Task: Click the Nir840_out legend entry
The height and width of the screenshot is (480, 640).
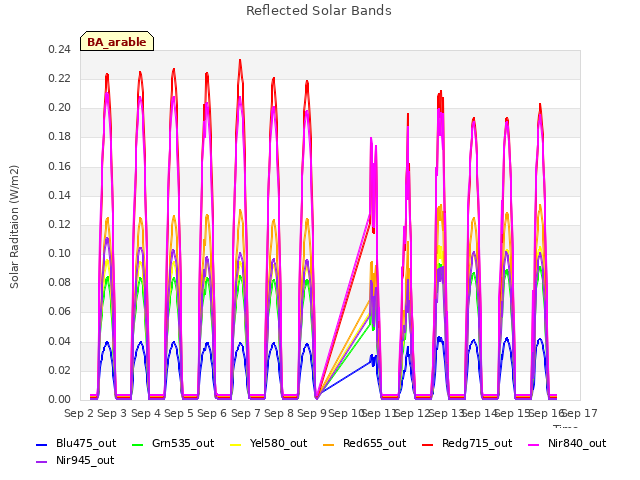Action: 567,443
